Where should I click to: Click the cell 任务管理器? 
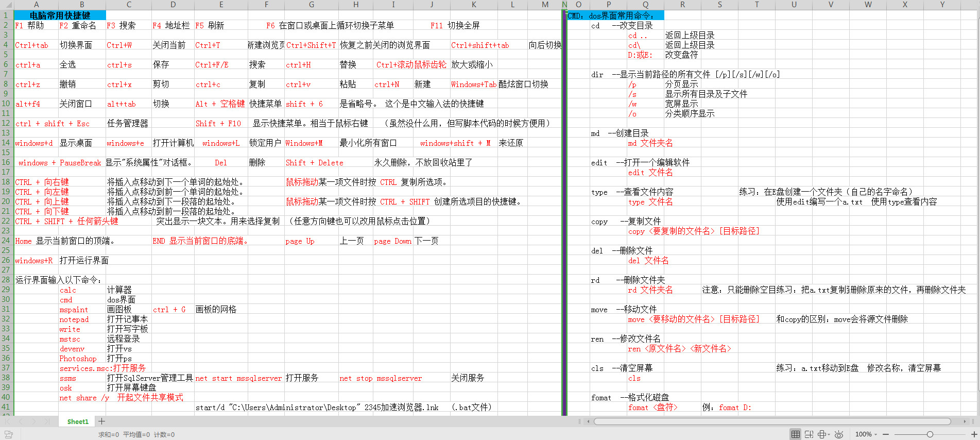(128, 123)
